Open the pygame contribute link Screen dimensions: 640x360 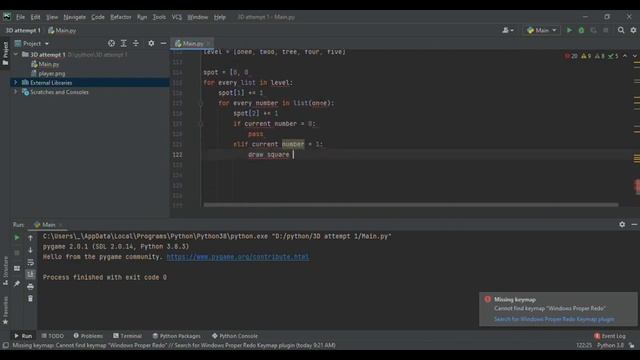tap(238, 257)
